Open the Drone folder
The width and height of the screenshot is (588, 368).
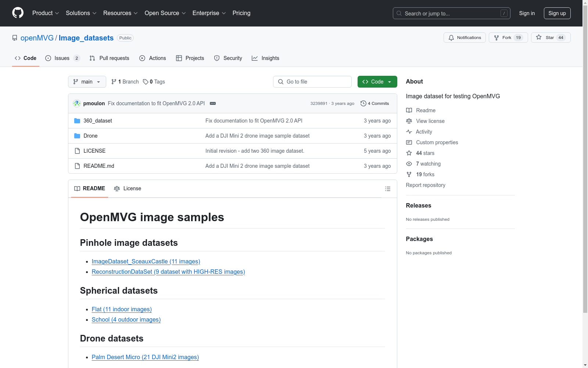(90, 136)
